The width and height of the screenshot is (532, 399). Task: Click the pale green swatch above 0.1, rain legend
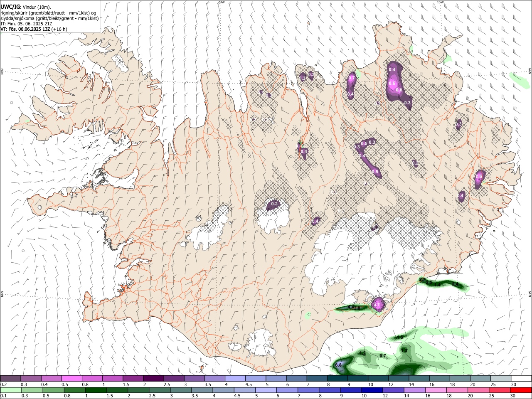click(11, 390)
